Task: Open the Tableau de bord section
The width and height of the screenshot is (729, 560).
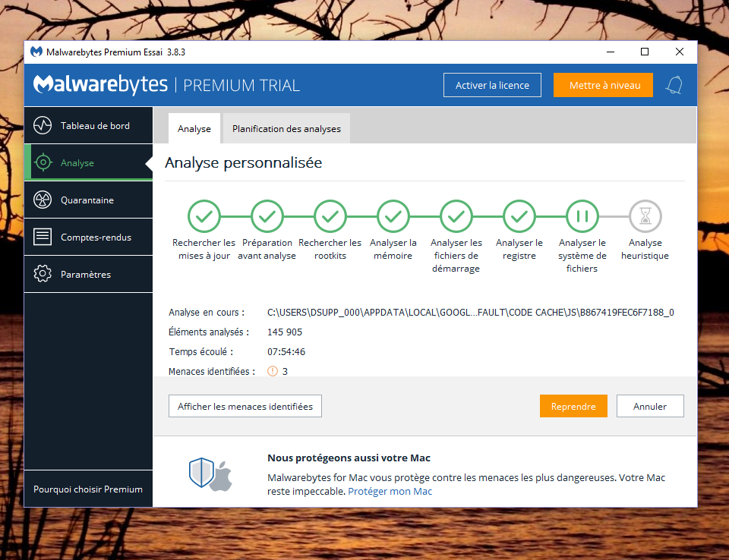Action: [88, 125]
